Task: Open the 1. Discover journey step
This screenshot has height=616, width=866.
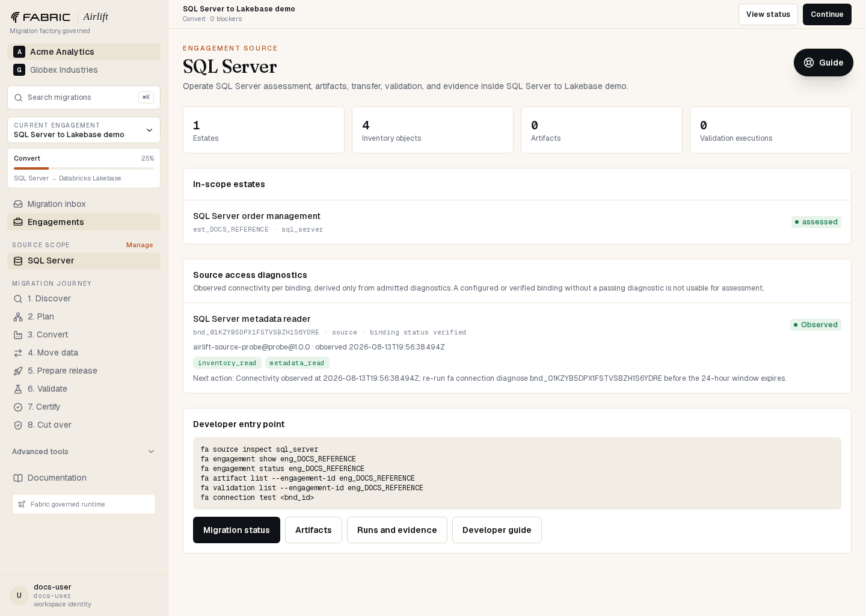Action: tap(84, 298)
